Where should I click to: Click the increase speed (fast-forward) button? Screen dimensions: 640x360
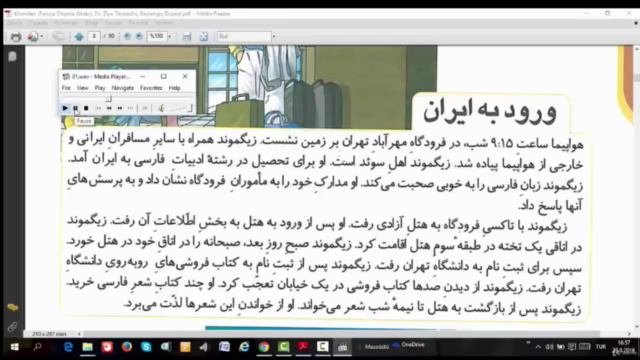click(x=120, y=108)
